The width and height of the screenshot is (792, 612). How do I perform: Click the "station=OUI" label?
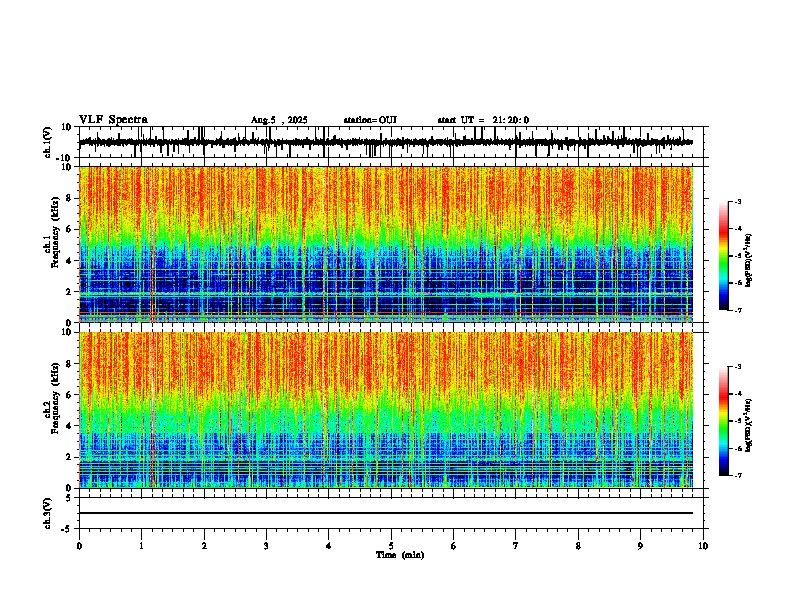click(x=370, y=120)
